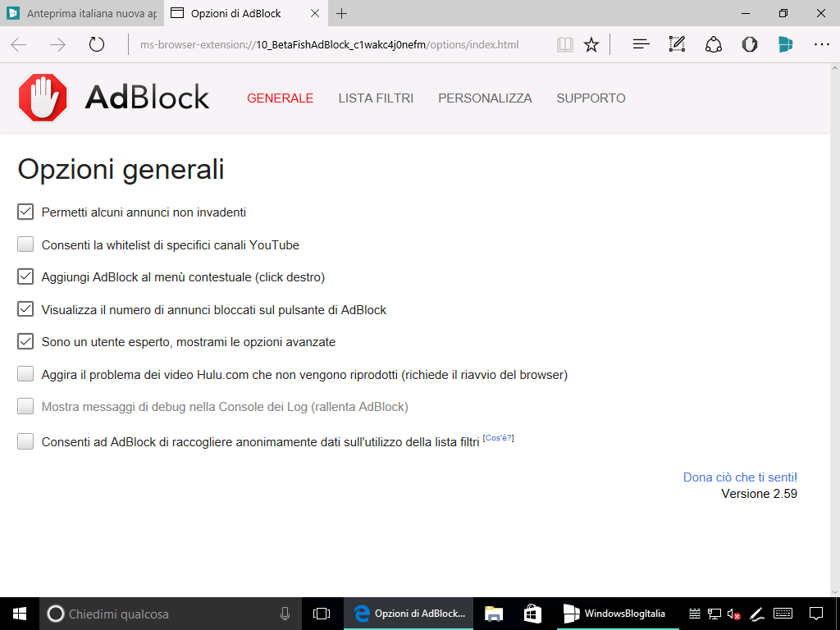Close the Opzioni di AdBlock tab

tap(315, 13)
